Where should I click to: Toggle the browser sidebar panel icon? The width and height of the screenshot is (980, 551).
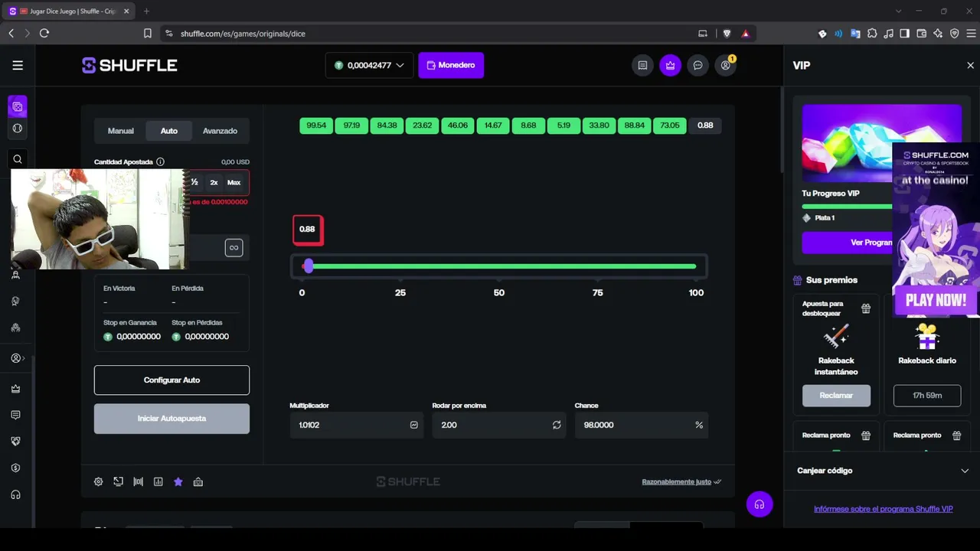(x=904, y=34)
